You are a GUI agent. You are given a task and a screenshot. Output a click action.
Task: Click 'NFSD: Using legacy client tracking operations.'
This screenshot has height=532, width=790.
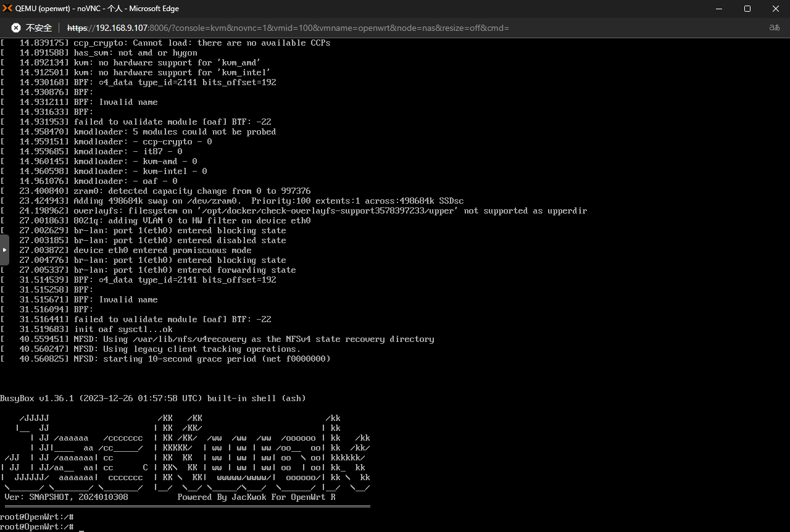(151, 349)
